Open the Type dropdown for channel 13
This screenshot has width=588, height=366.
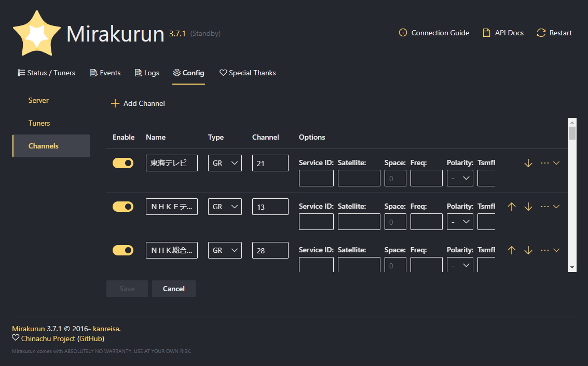tap(225, 207)
